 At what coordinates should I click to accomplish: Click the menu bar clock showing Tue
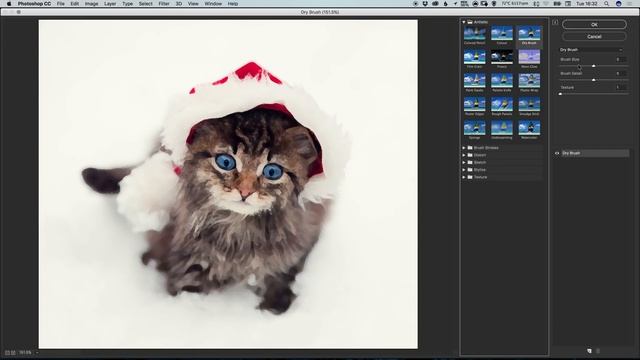pos(587,4)
